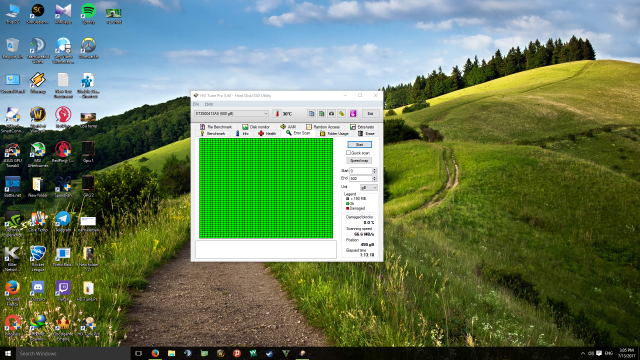
Task: Click the thermometer temperature icon in toolbar
Action: [x=277, y=113]
